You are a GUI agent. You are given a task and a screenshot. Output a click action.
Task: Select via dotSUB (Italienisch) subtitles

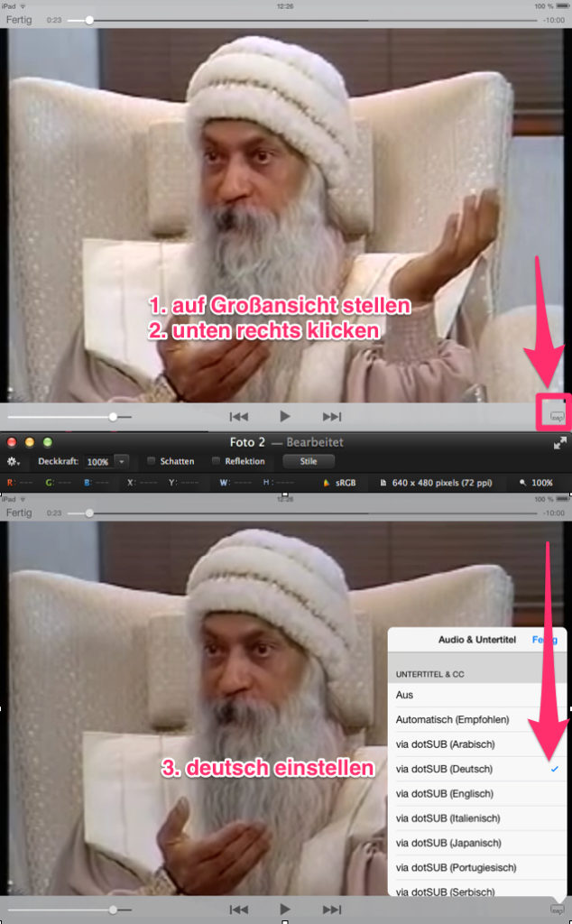click(x=477, y=818)
